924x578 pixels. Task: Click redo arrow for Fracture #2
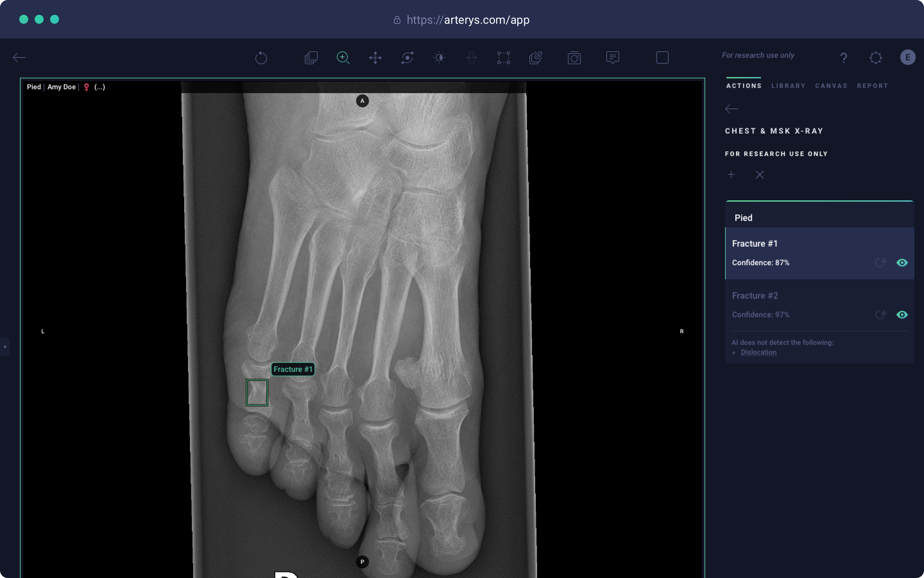[880, 315]
